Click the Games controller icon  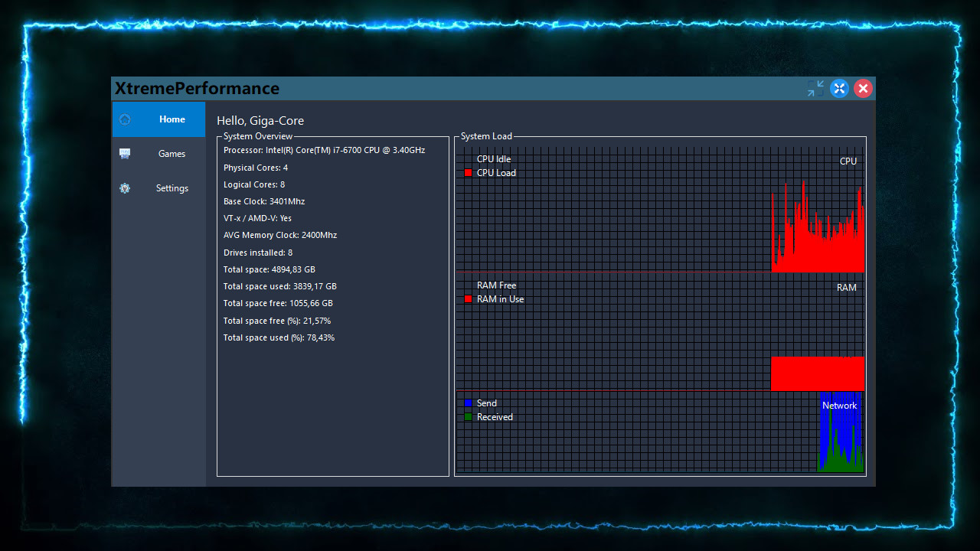point(124,153)
